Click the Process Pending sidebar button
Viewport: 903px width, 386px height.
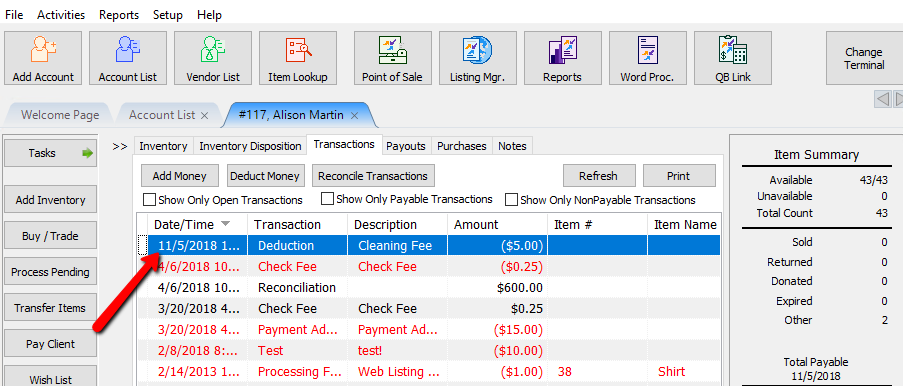point(50,272)
